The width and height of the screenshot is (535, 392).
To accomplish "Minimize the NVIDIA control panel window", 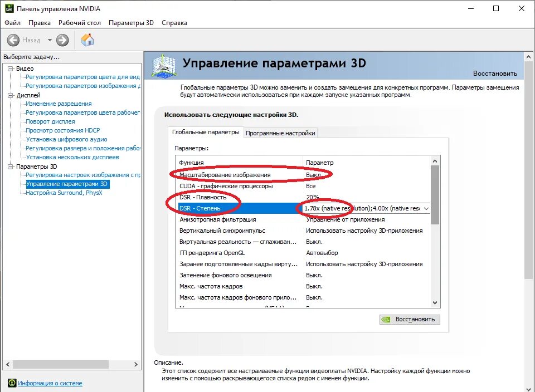I will pos(471,8).
